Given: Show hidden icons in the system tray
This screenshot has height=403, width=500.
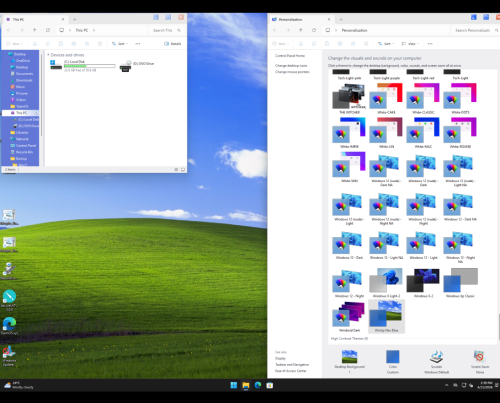Looking at the screenshot, I should [x=446, y=385].
